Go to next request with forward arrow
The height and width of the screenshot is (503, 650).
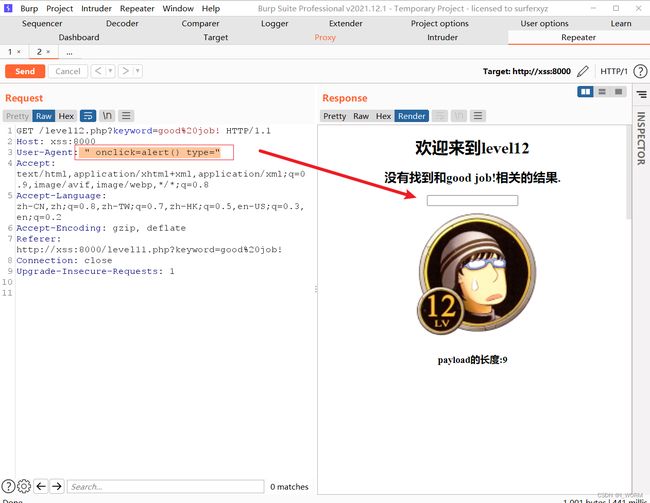(126, 71)
